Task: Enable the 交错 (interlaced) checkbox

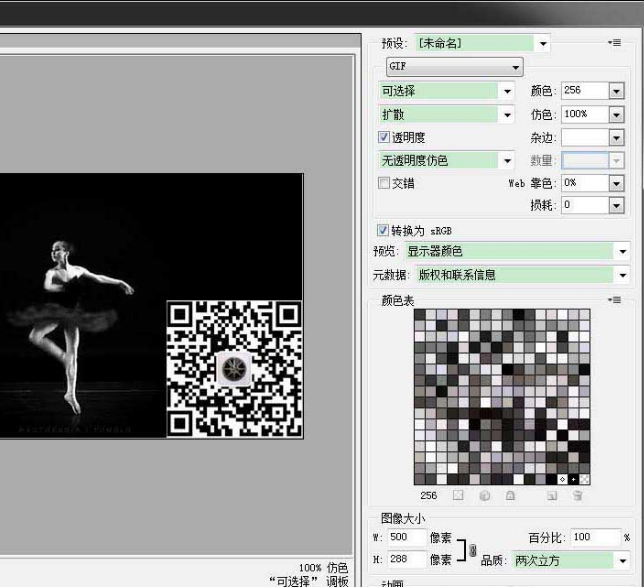Action: pyautogui.click(x=384, y=183)
